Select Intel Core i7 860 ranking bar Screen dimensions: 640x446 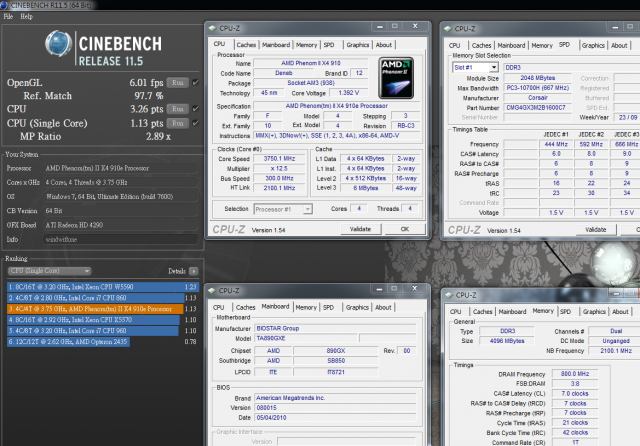(96, 298)
